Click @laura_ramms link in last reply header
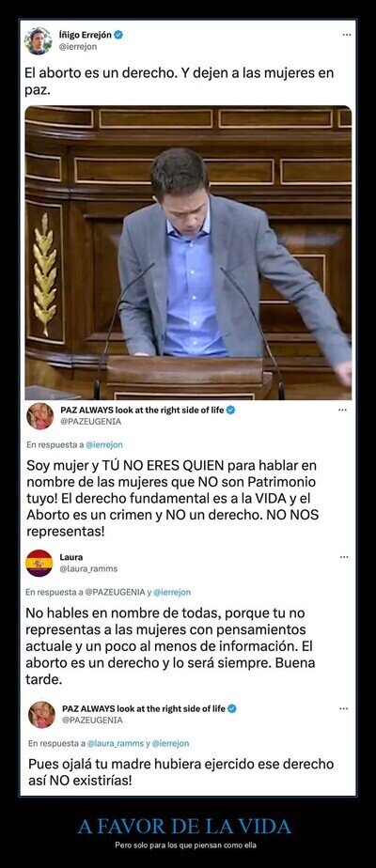 click(x=116, y=743)
